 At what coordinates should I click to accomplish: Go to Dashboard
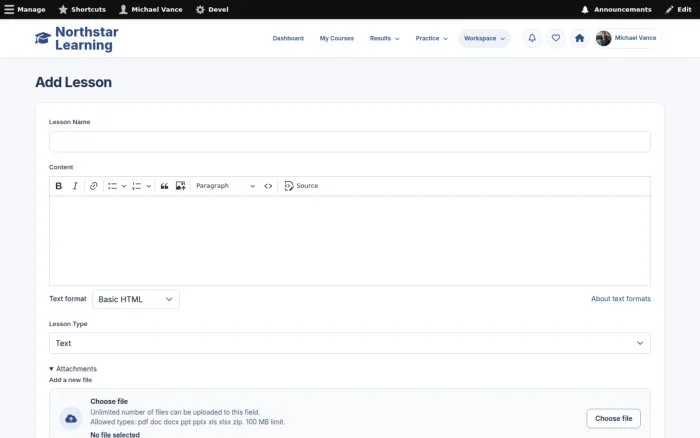288,38
